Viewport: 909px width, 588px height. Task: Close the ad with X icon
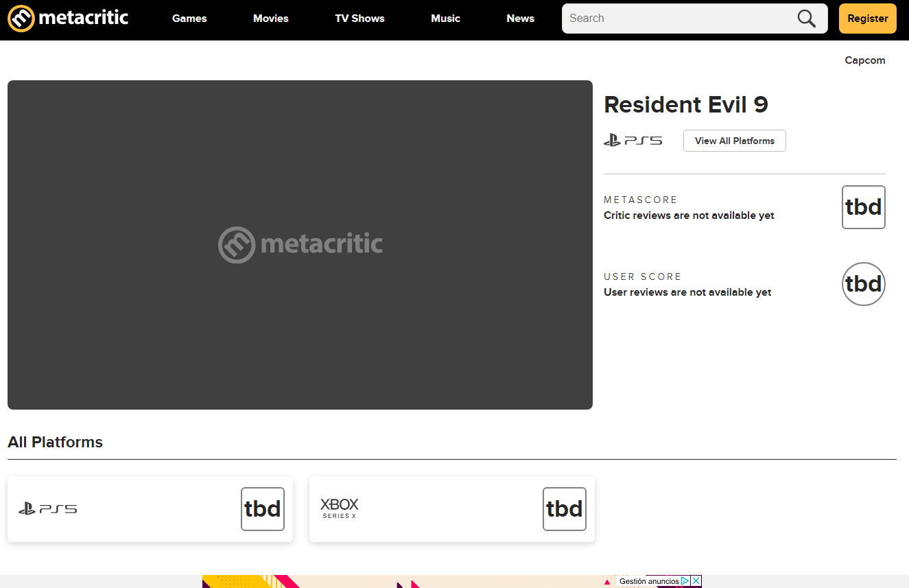click(696, 581)
